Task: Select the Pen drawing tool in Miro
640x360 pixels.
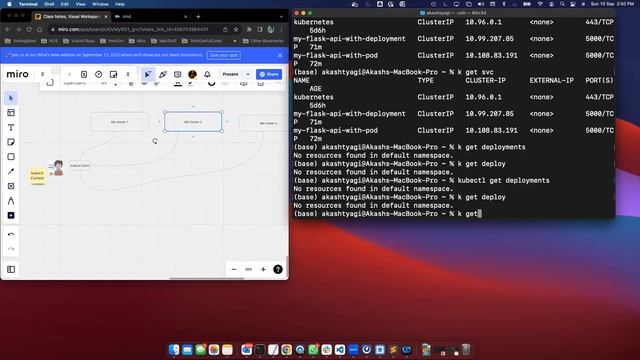Action: [11, 201]
